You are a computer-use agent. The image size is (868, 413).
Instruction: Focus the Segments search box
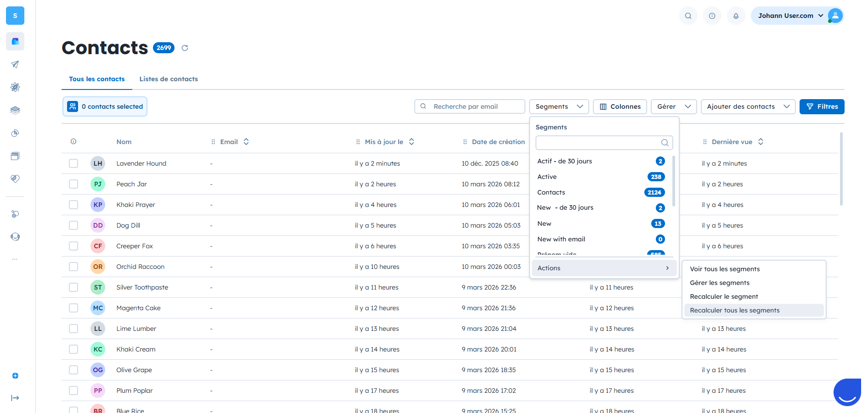click(x=604, y=143)
